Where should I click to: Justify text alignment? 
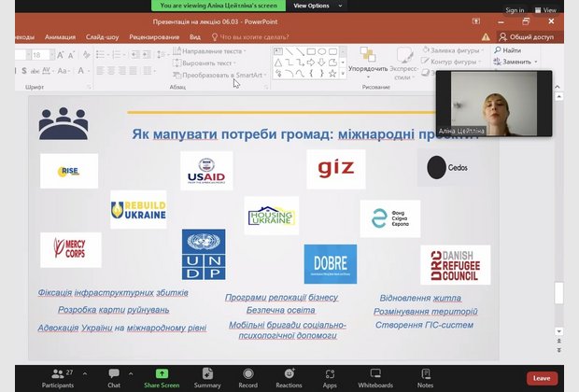point(133,70)
